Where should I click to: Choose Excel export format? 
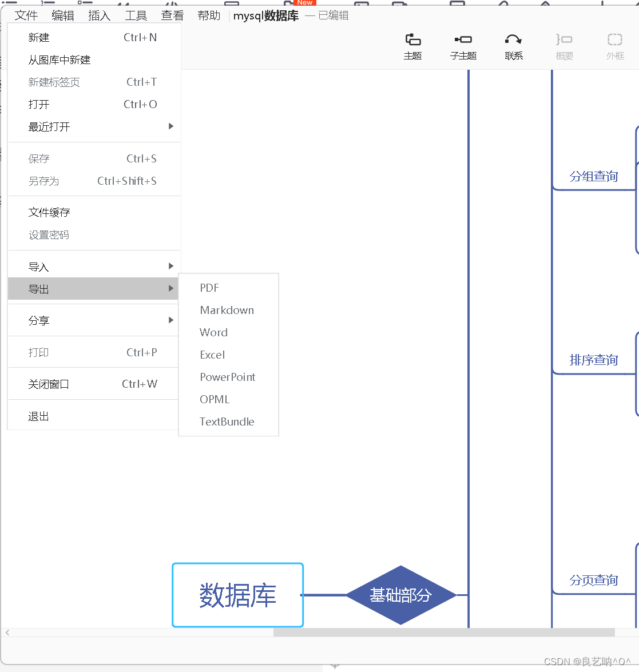(x=212, y=355)
